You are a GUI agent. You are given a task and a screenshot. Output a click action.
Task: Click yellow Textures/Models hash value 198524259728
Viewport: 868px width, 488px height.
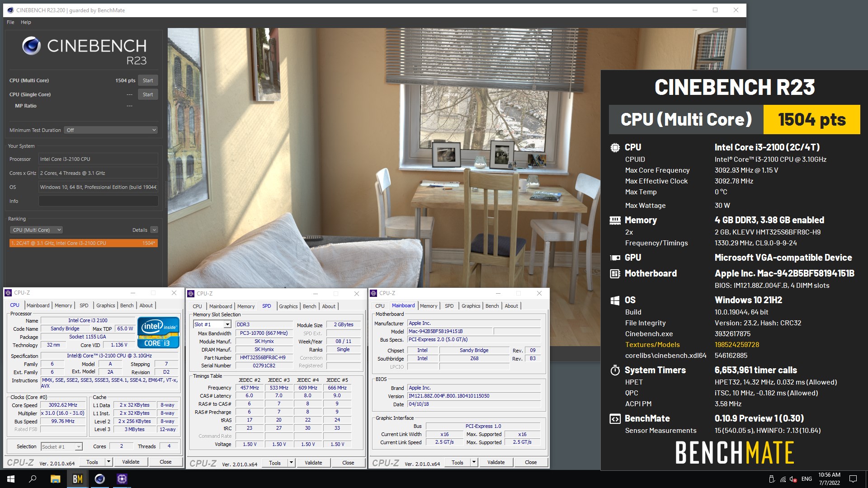737,345
